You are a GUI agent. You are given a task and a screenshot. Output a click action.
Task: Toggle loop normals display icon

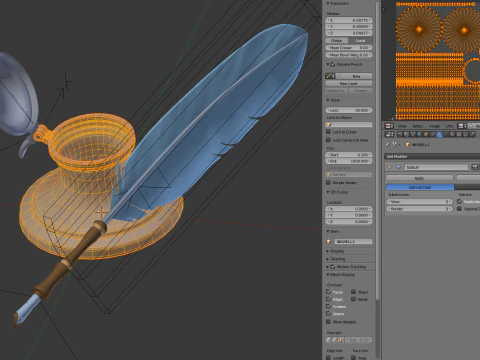click(334, 340)
